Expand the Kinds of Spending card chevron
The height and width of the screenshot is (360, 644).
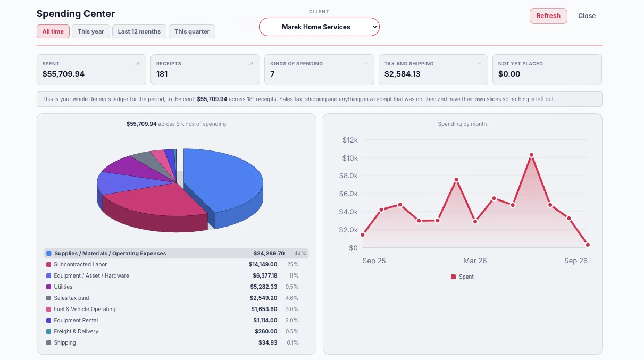[x=365, y=63]
